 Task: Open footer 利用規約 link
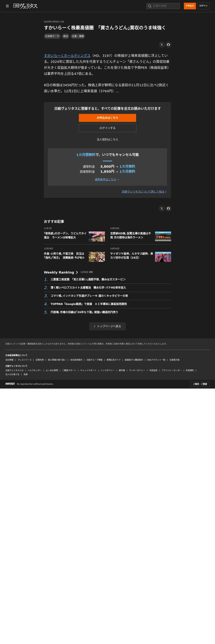point(190,370)
